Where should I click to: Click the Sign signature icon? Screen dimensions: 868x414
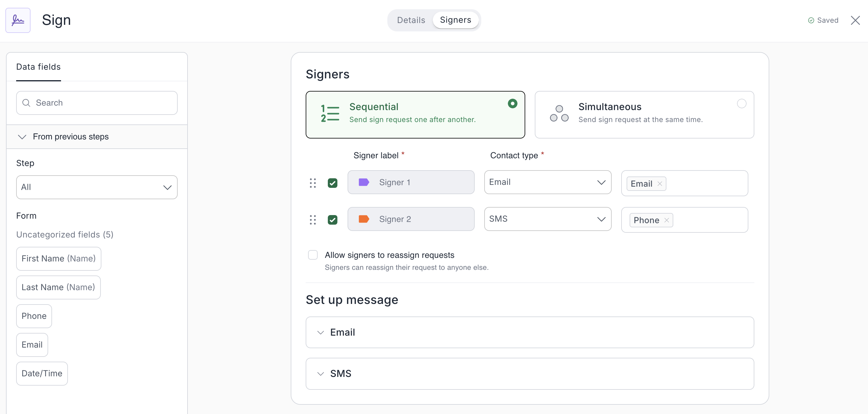(x=18, y=20)
